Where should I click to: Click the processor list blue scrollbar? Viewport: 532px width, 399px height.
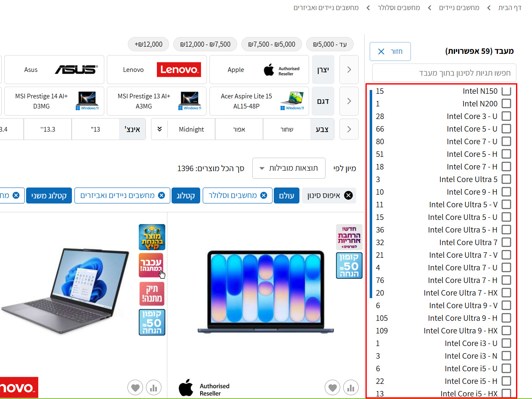(x=371, y=193)
